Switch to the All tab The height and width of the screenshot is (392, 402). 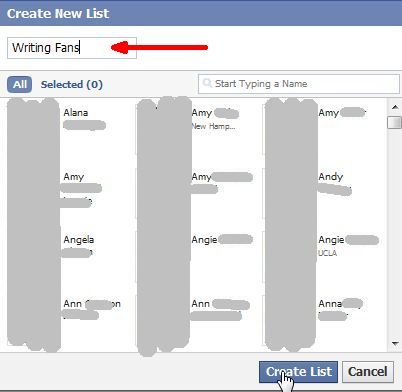coord(20,84)
